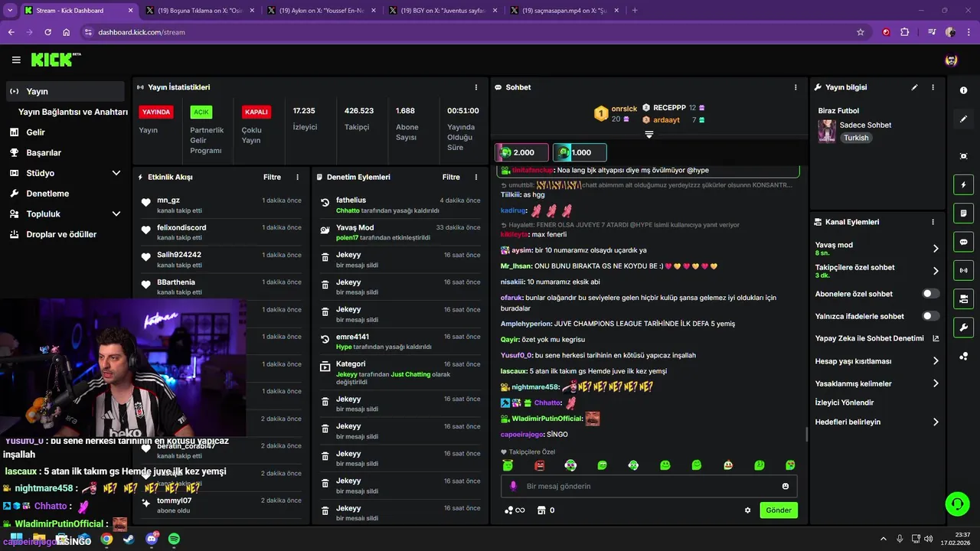Click the KAPALI multistream badge
980x551 pixels.
(256, 112)
